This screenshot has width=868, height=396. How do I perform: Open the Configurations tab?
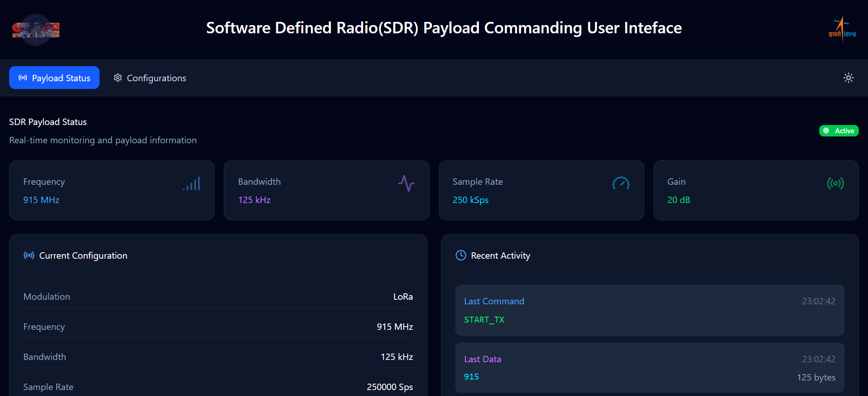[x=150, y=78]
